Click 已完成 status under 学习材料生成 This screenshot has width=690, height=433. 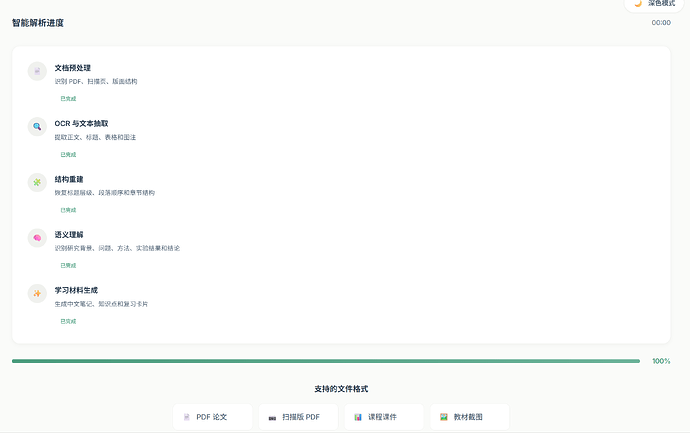coord(68,321)
